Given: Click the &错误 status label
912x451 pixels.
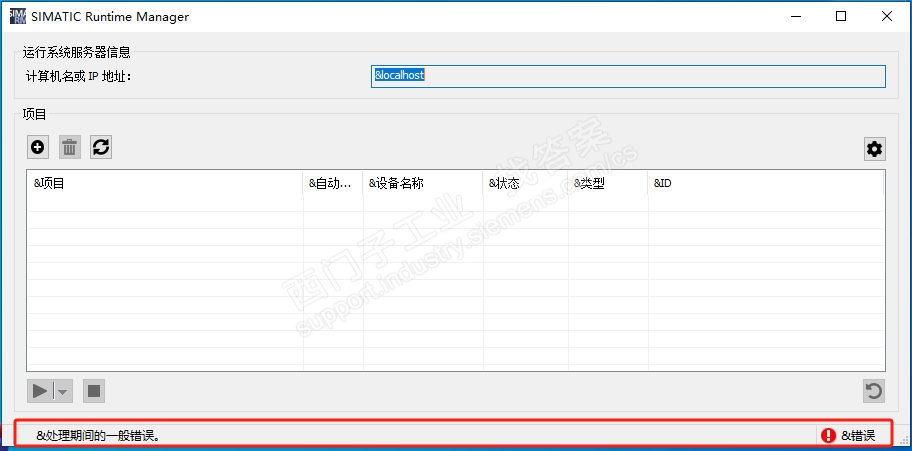Looking at the screenshot, I should point(858,435).
